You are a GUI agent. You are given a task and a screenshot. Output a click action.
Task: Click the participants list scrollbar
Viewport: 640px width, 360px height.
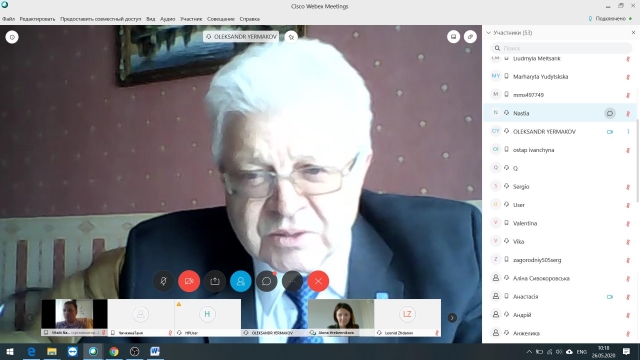(x=638, y=160)
